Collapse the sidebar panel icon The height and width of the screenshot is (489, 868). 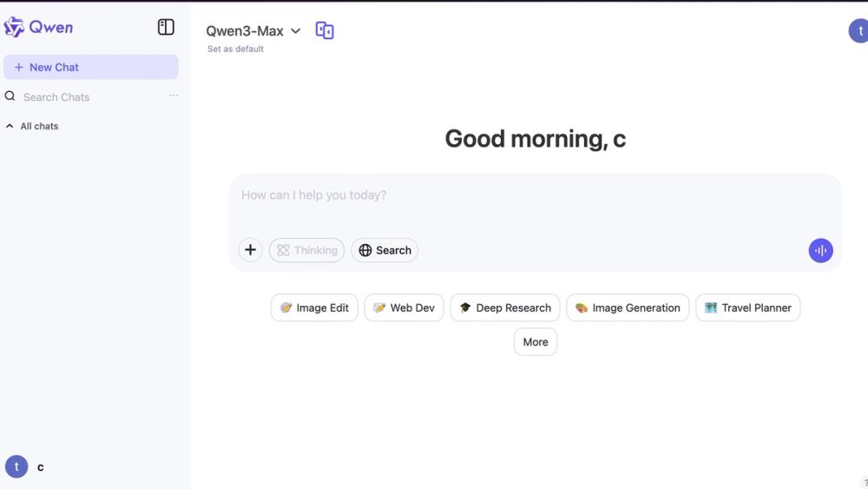tap(166, 27)
